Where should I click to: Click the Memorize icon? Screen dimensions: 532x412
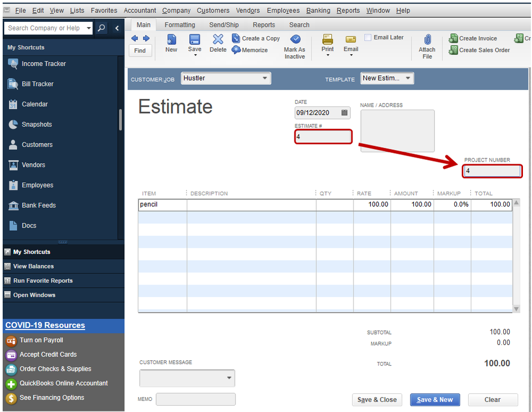236,50
